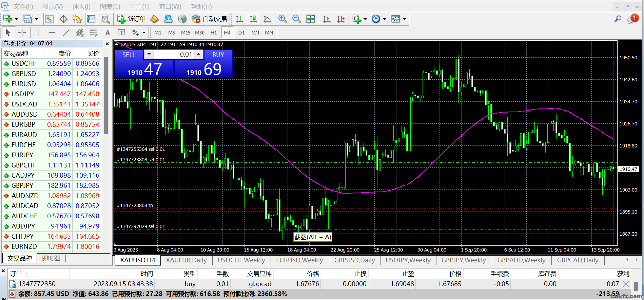This screenshot has width=644, height=300.
Task: Select the EURNZD symbol row
Action: point(52,246)
